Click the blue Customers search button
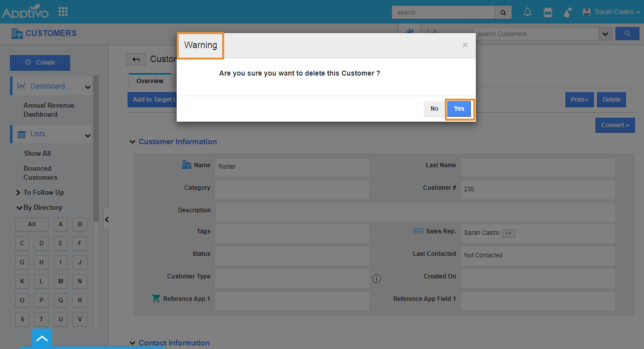 627,34
